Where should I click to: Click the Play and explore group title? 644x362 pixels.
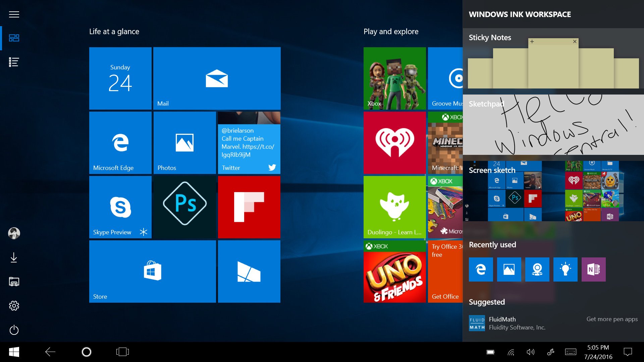tap(391, 32)
